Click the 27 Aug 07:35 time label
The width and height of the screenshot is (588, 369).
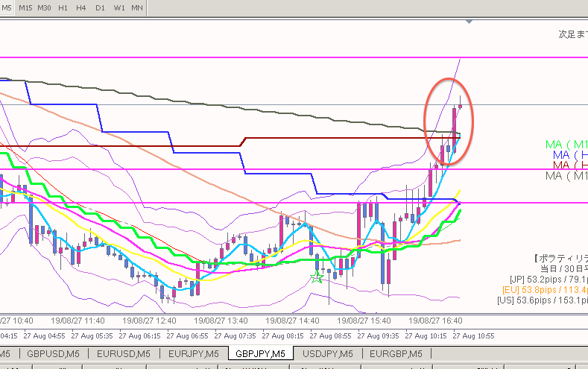tap(235, 335)
